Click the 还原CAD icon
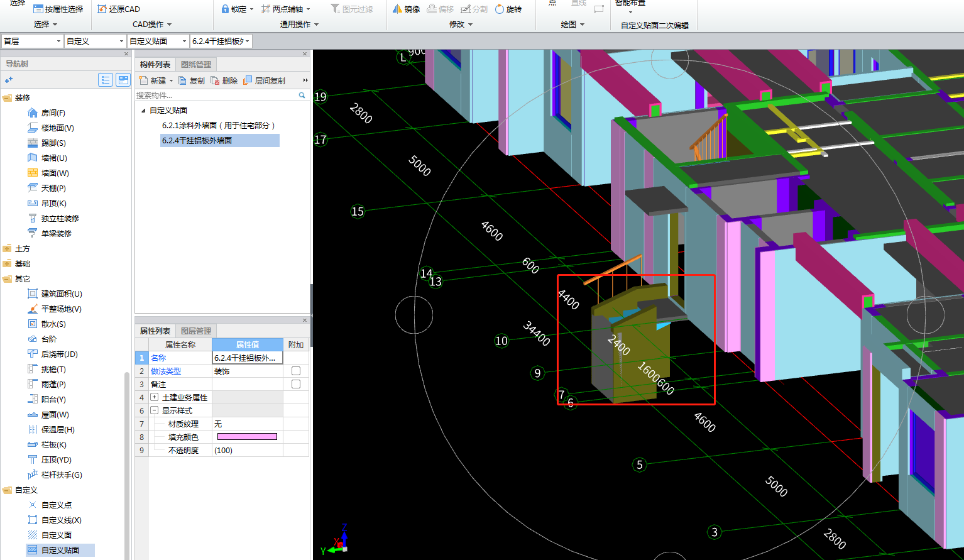 click(x=102, y=9)
